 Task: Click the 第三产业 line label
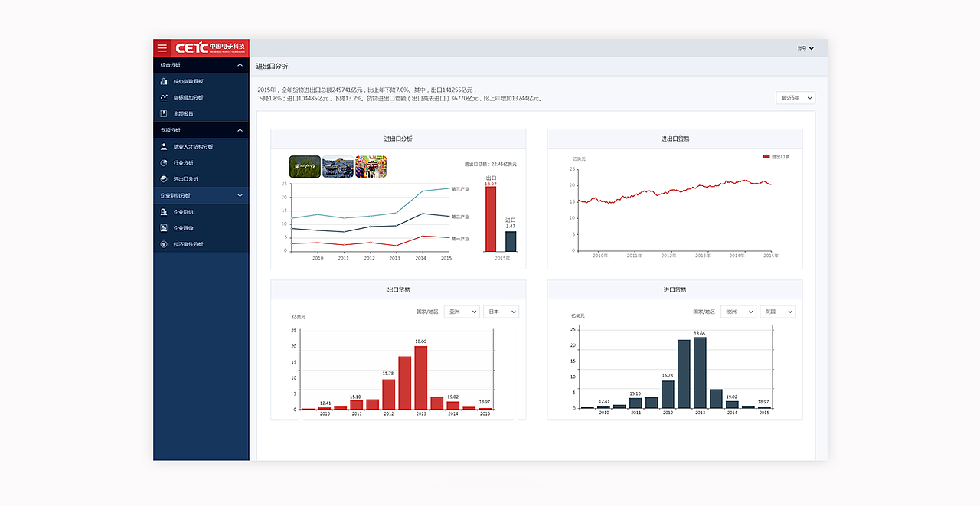pyautogui.click(x=460, y=188)
